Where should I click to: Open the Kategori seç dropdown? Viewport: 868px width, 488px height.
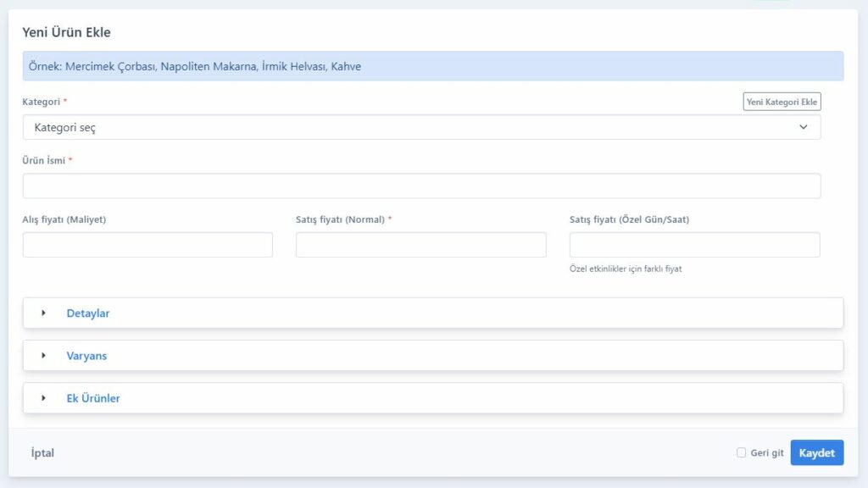420,127
